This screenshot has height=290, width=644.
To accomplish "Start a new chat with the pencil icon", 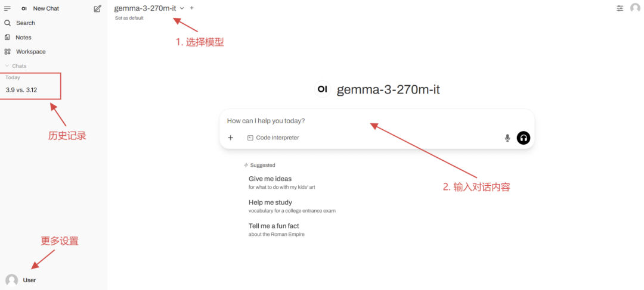I will (97, 8).
